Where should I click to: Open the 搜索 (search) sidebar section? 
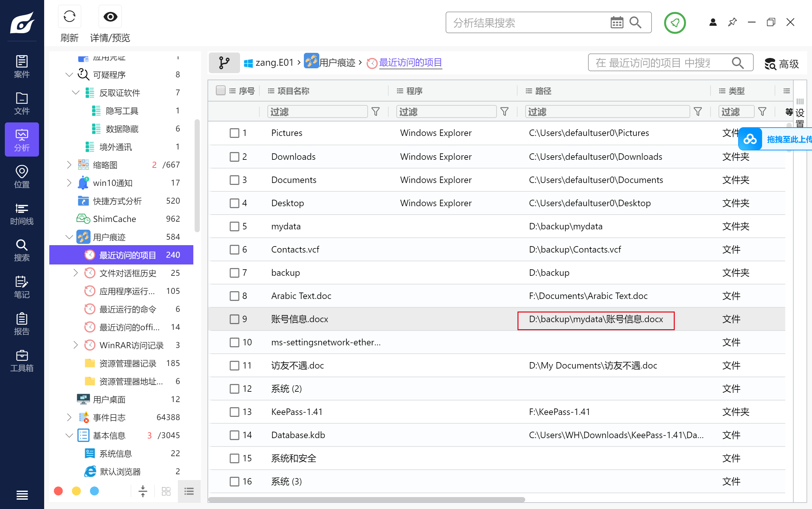point(22,250)
